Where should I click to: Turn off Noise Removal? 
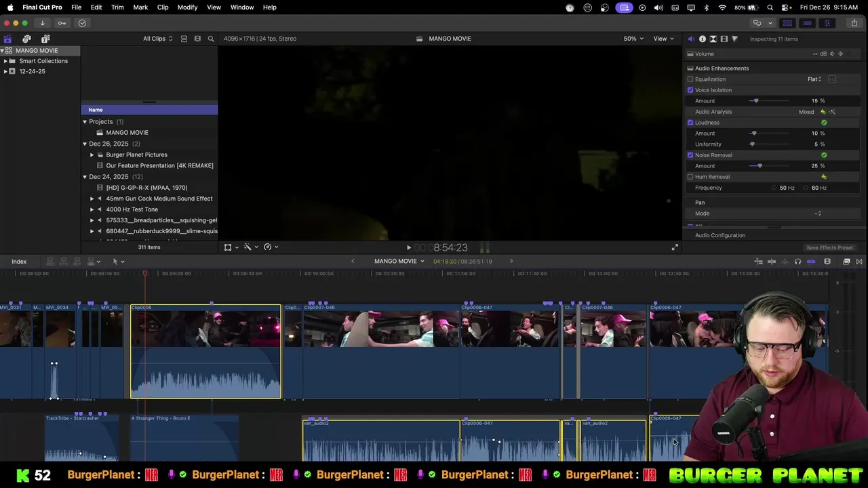click(690, 155)
